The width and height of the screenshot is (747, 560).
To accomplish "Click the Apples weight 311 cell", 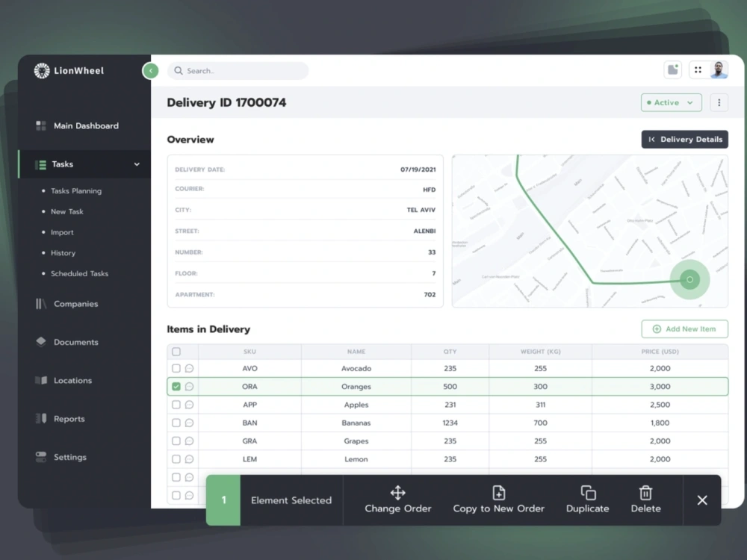I will 540,405.
